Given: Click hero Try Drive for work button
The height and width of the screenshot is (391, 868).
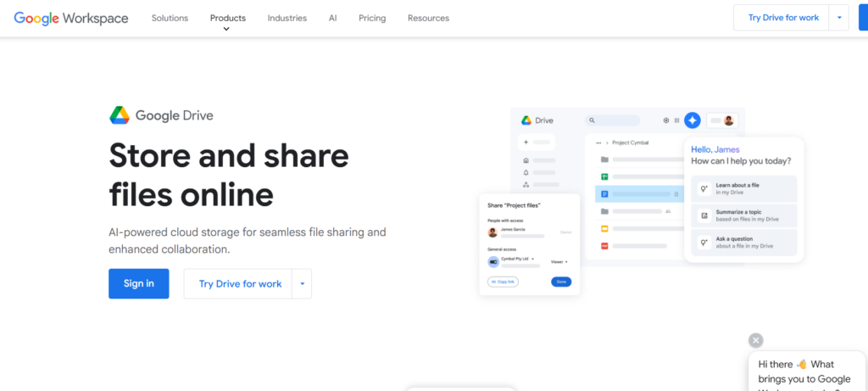Looking at the screenshot, I should point(240,284).
